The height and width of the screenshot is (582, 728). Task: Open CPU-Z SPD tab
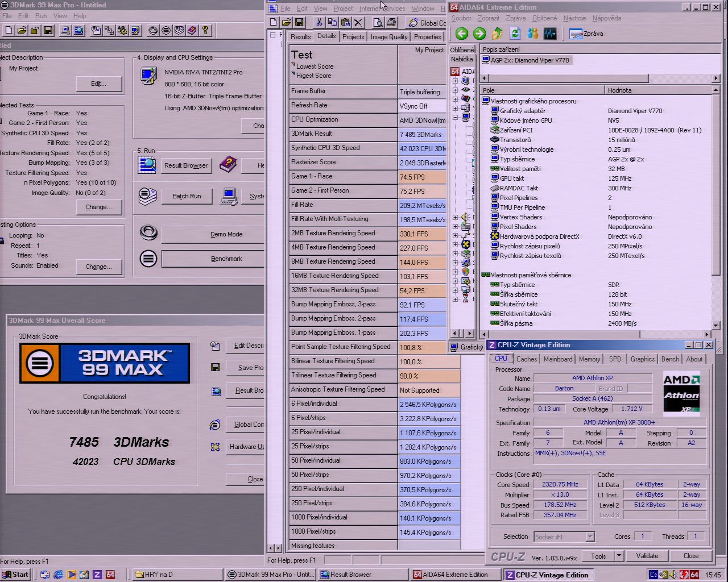(x=615, y=359)
